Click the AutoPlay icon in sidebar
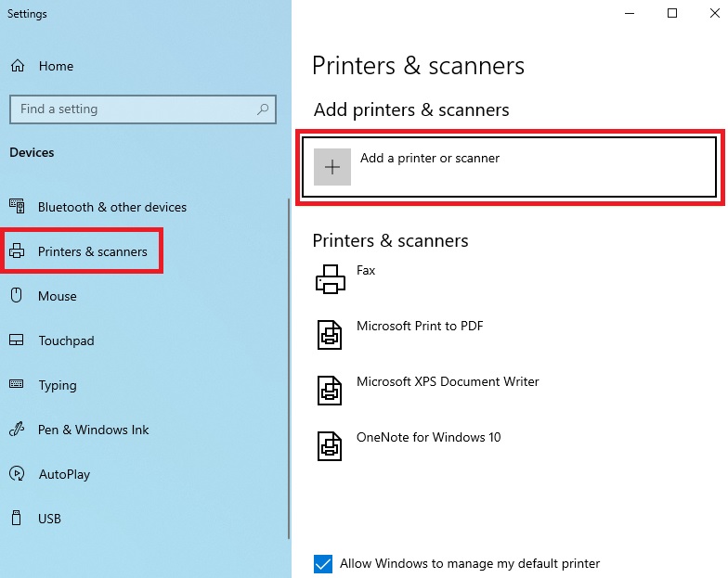The height and width of the screenshot is (578, 728). [x=17, y=474]
